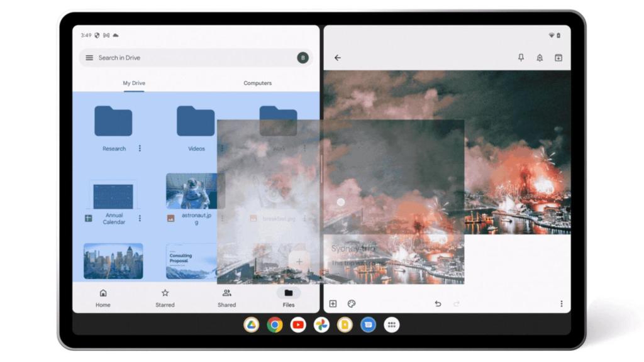Switch to the Computers tab
Screen dimensions: 644x362
257,83
